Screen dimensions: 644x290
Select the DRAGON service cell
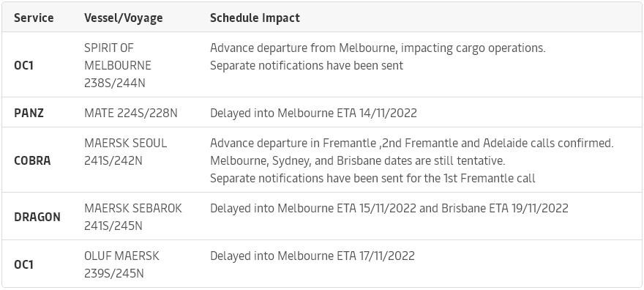coord(37,217)
